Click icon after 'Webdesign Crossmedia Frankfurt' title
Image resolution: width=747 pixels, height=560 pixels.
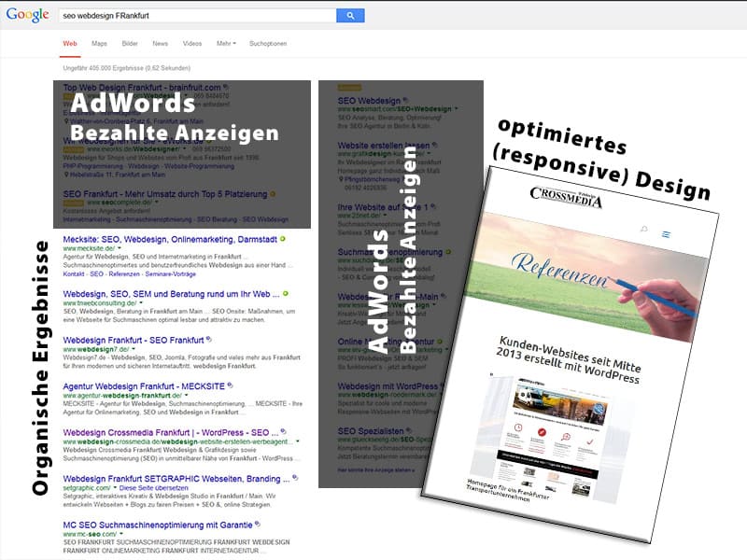click(x=284, y=431)
